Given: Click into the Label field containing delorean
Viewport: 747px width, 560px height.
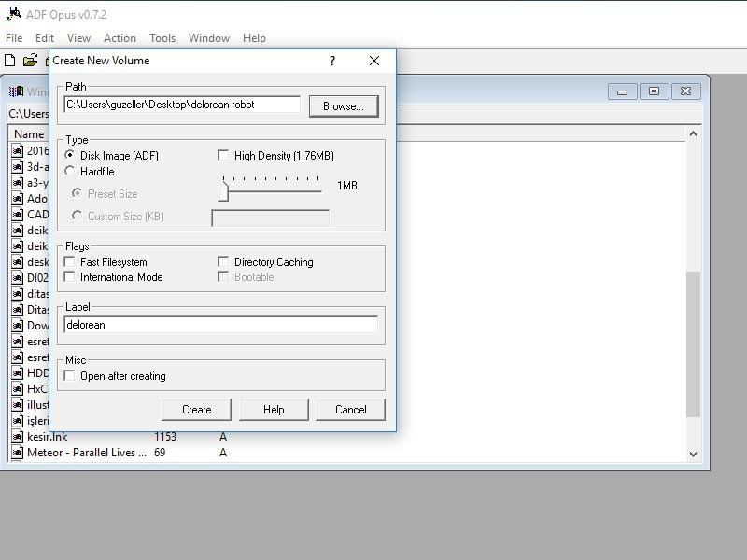Looking at the screenshot, I should point(221,325).
